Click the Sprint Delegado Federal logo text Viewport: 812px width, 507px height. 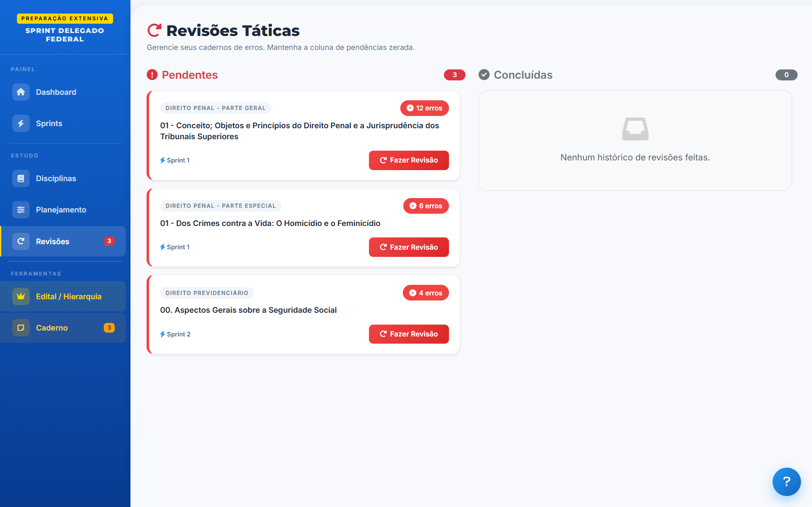pyautogui.click(x=65, y=35)
